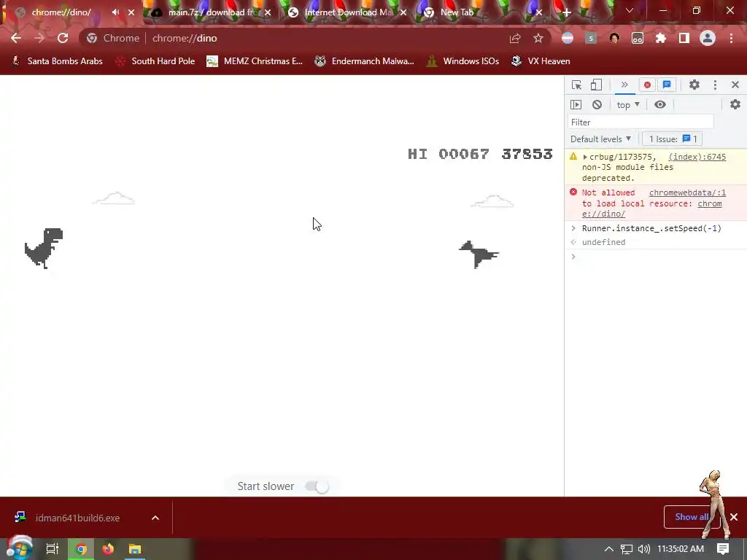Click the extension icon with the letter S
Viewport: 747px width, 560px height.
[591, 38]
